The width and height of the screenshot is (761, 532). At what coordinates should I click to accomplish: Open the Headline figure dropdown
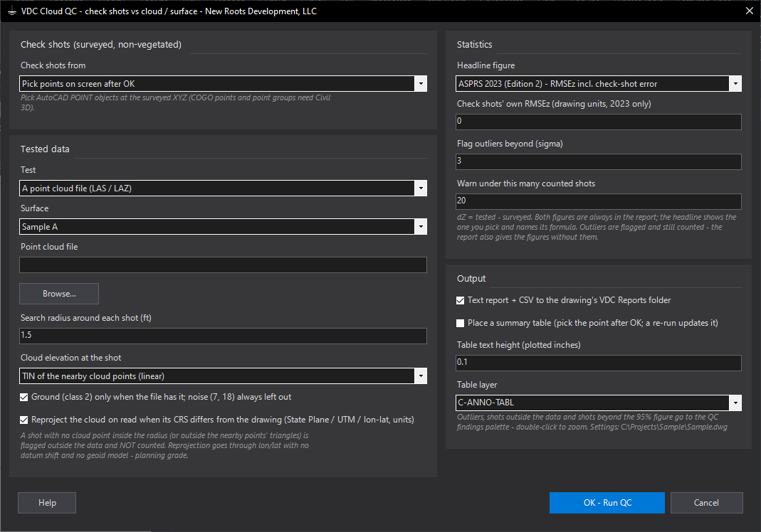(599, 83)
